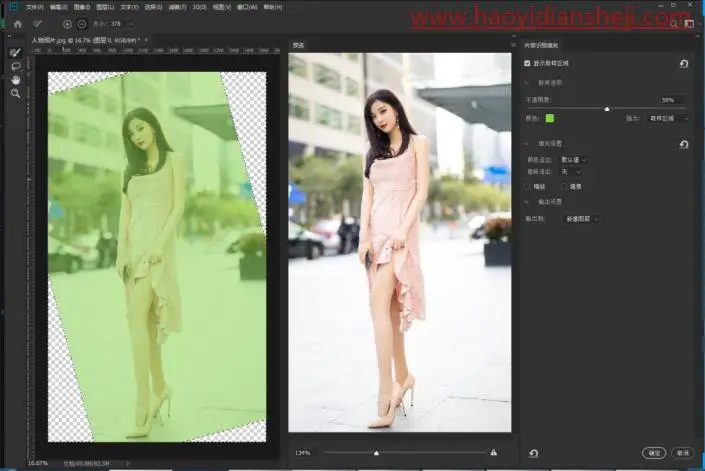Open workspace switcher icon at top right
The width and height of the screenshot is (705, 471).
pyautogui.click(x=689, y=24)
